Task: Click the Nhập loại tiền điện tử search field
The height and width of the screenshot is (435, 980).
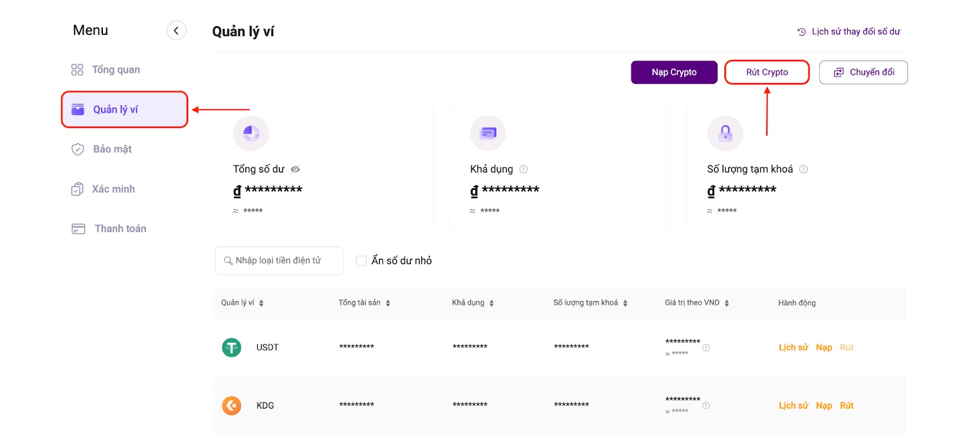Action: [279, 260]
